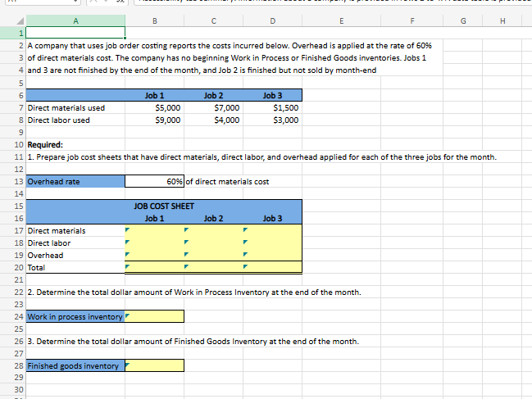The height and width of the screenshot is (399, 532).
Task: Click 'Direct labor' label in row 18
Action: click(49, 243)
